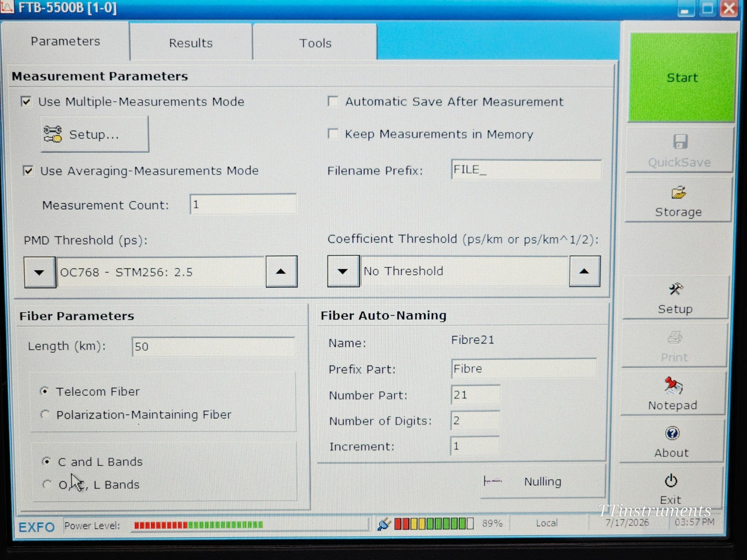Click Coefficient Threshold up arrow

tap(584, 271)
